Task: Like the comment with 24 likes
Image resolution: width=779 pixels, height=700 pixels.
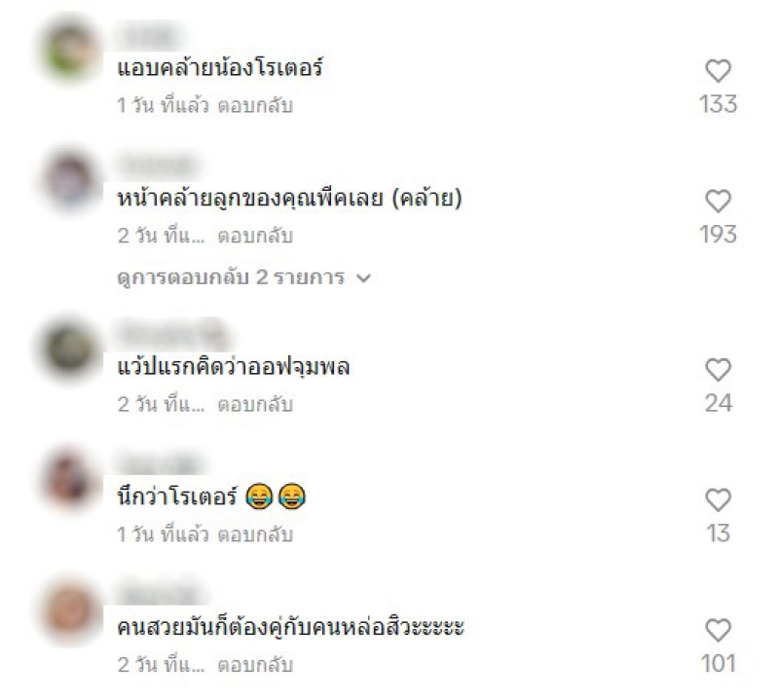Action: [718, 370]
